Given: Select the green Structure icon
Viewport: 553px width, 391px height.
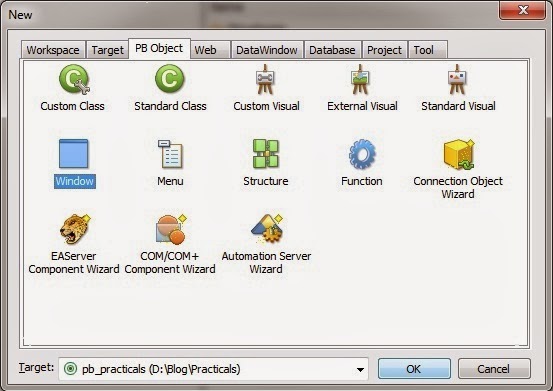Looking at the screenshot, I should point(266,154).
